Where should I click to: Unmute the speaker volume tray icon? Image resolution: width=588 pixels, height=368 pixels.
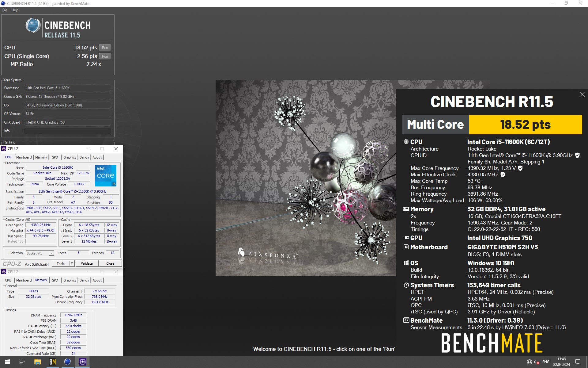coord(537,362)
